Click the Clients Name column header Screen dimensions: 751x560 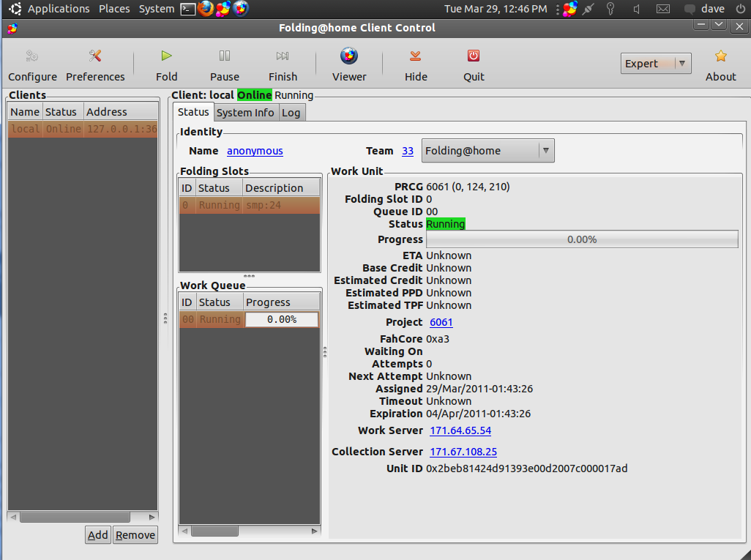pyautogui.click(x=25, y=112)
